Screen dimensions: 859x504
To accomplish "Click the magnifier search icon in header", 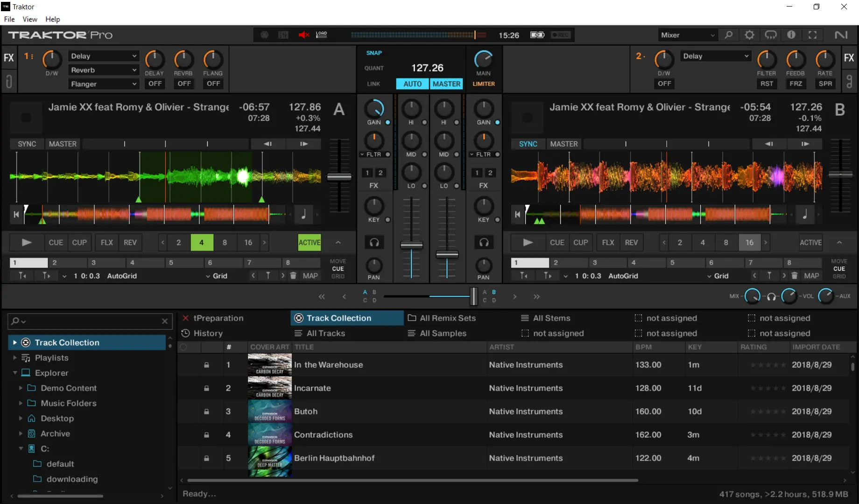I will 728,35.
